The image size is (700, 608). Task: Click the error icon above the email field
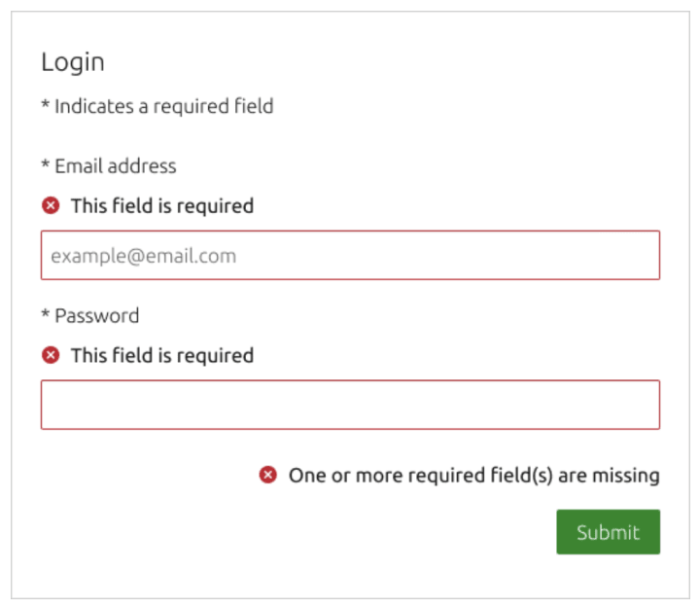pyautogui.click(x=51, y=206)
